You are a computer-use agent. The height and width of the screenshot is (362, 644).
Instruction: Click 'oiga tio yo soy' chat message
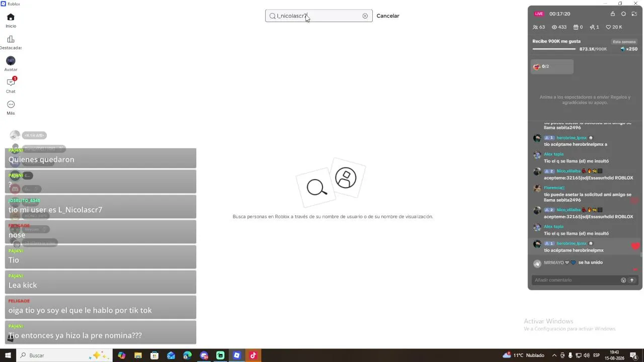[x=101, y=307]
